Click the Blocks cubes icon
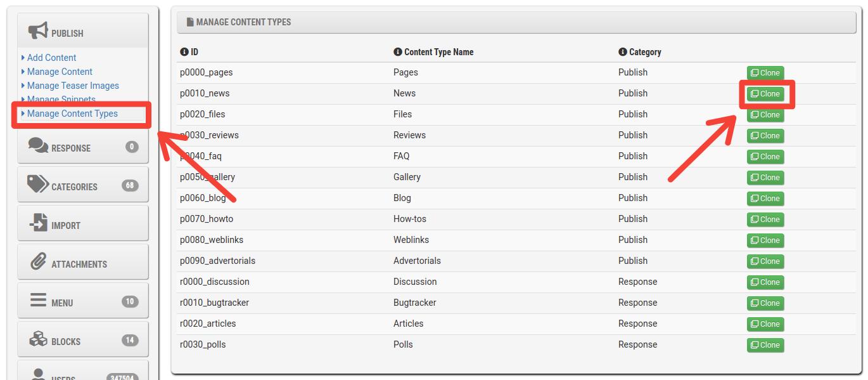Image resolution: width=868 pixels, height=380 pixels. (x=38, y=339)
